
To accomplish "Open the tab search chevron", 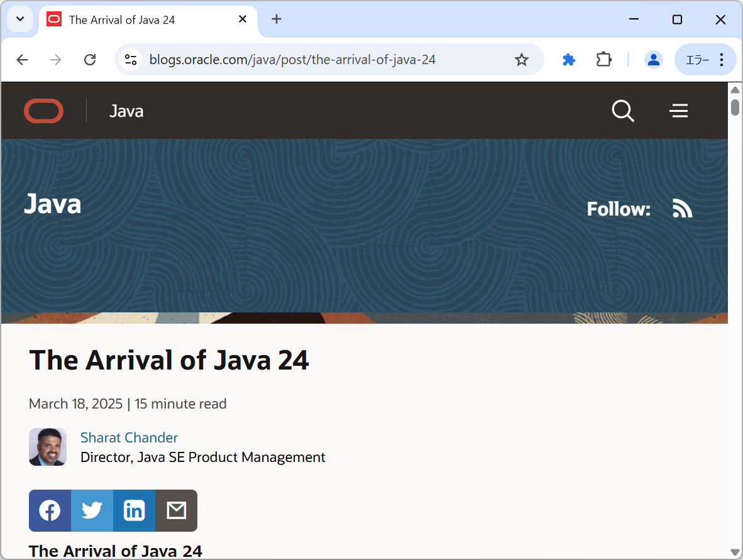I will [x=19, y=19].
